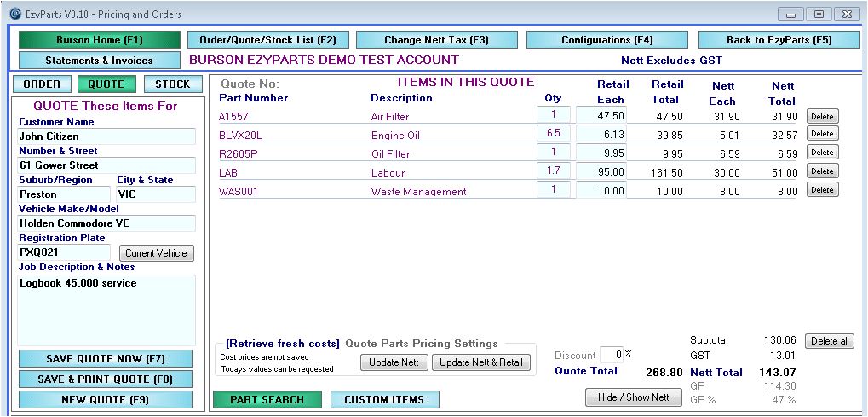Screen dimensions: 868x417
Task: Click the Qty field for Oil Filter
Action: point(554,152)
